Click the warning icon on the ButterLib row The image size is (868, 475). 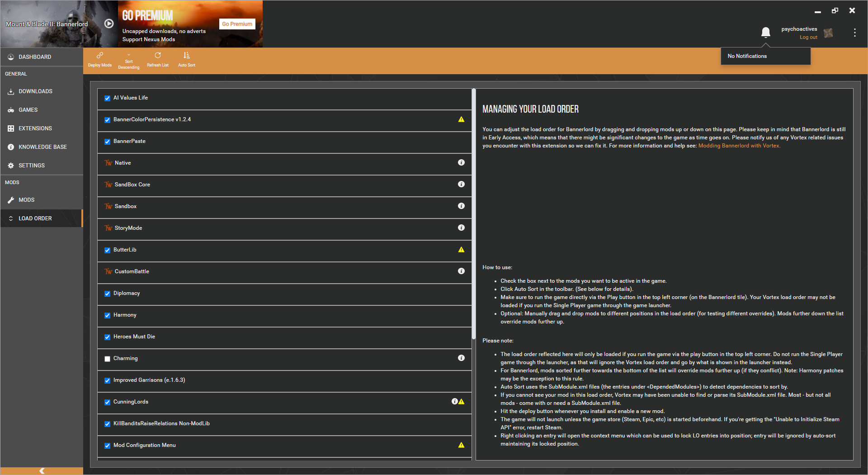pyautogui.click(x=461, y=250)
